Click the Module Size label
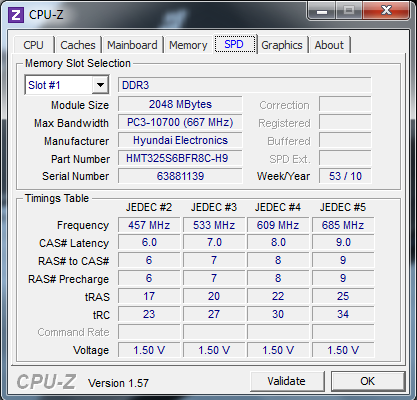 80,105
